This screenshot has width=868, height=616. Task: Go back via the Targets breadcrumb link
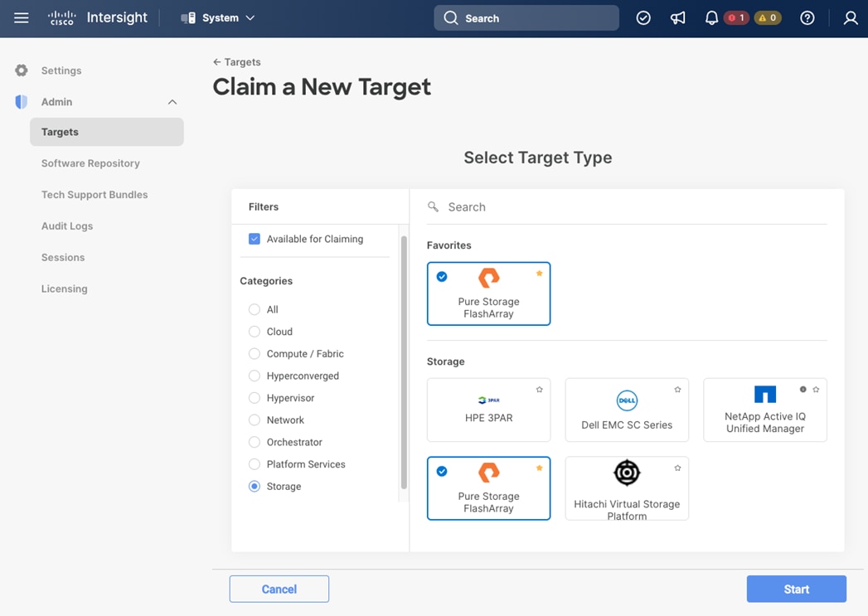237,62
